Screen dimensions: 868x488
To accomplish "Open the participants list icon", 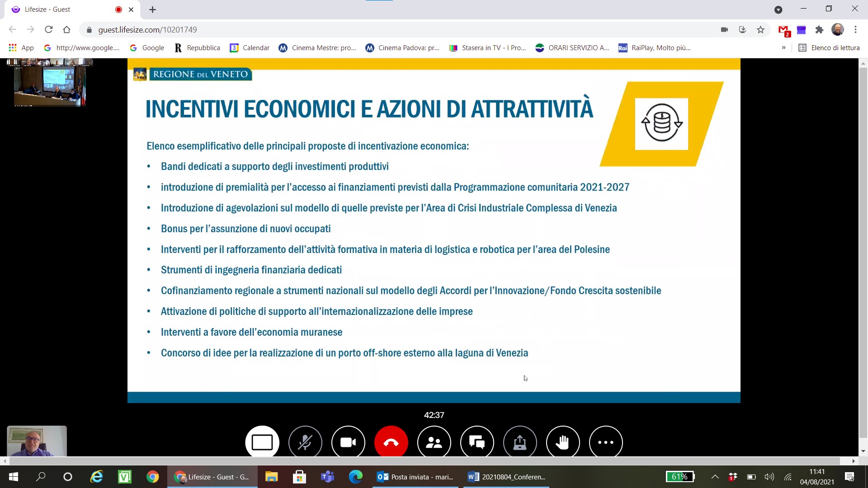I will 434,442.
